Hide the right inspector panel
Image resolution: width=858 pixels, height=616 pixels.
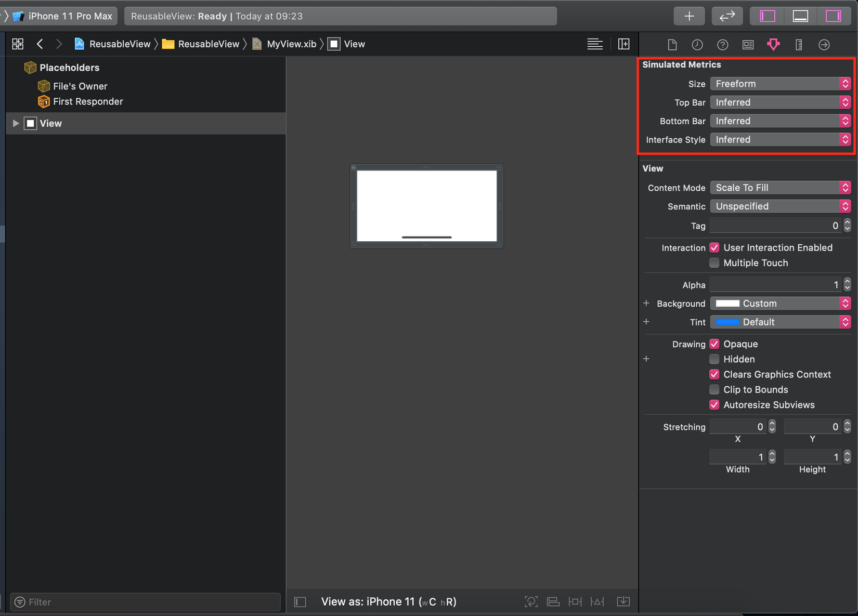click(x=833, y=16)
